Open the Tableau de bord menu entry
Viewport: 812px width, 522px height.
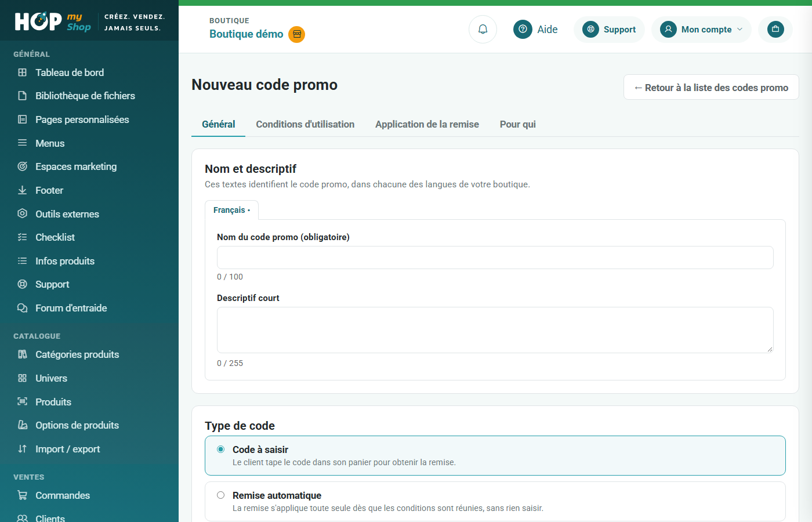70,72
